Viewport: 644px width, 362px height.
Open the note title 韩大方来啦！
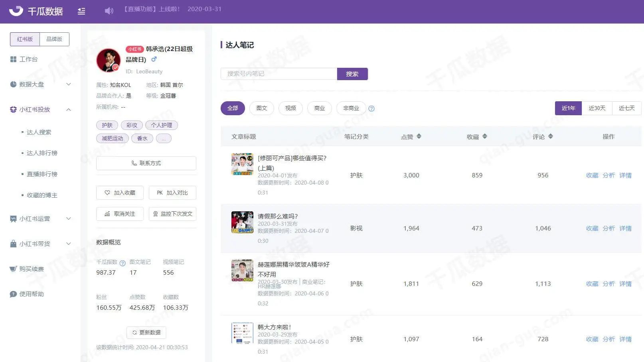(x=275, y=327)
